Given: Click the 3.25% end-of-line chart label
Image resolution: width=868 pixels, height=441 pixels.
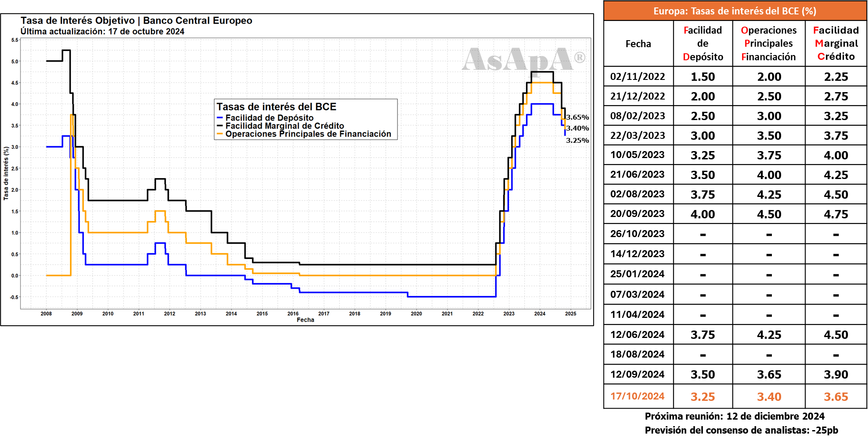Looking at the screenshot, I should [x=578, y=140].
